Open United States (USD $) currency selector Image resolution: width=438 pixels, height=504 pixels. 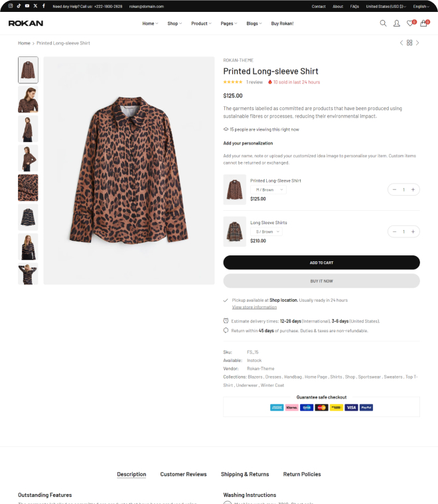[x=386, y=6]
